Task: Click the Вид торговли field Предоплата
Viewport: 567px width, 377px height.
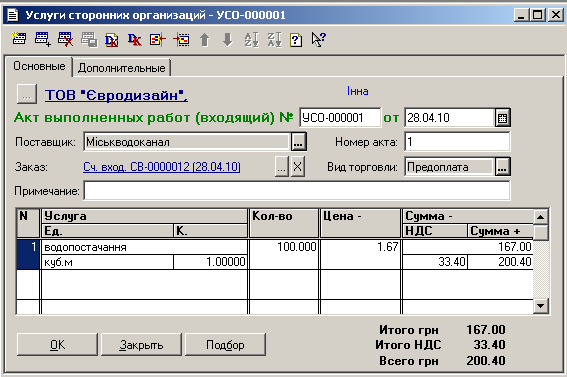Action: 449,167
